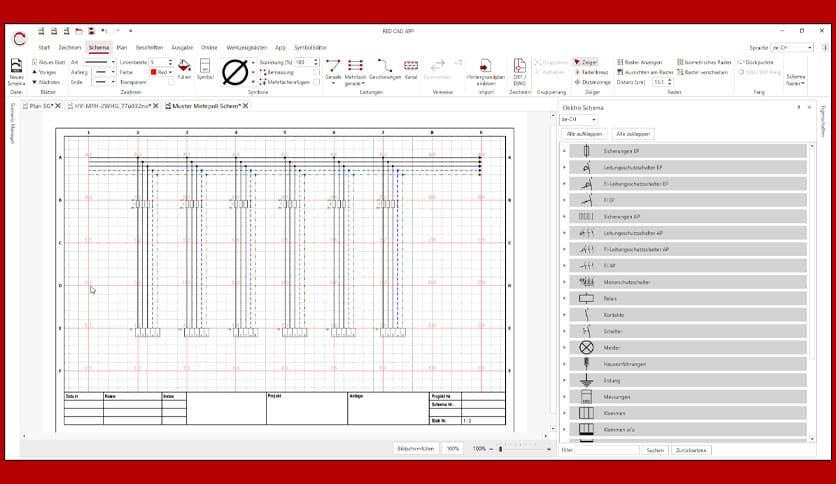Click into the Filter input field
Viewport: 836px width, 484px height.
click(607, 450)
